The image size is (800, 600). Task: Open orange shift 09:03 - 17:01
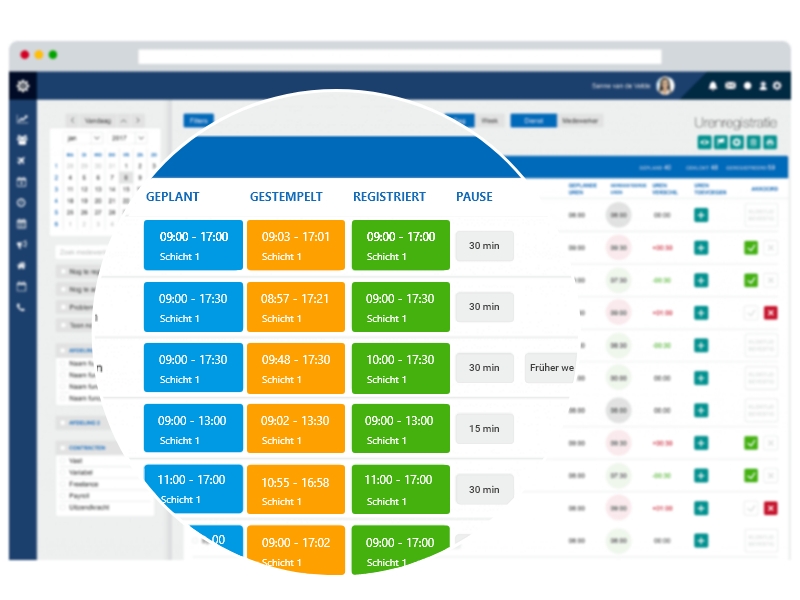[296, 245]
